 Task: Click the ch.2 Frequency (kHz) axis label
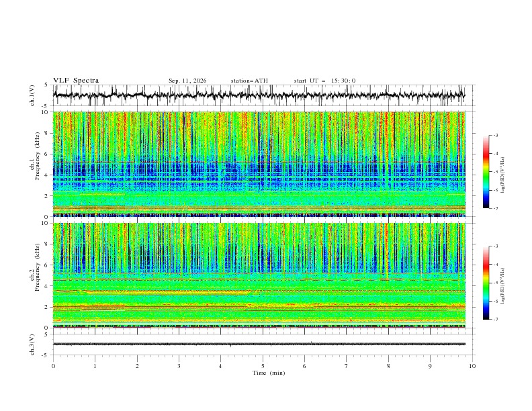[x=34, y=267]
